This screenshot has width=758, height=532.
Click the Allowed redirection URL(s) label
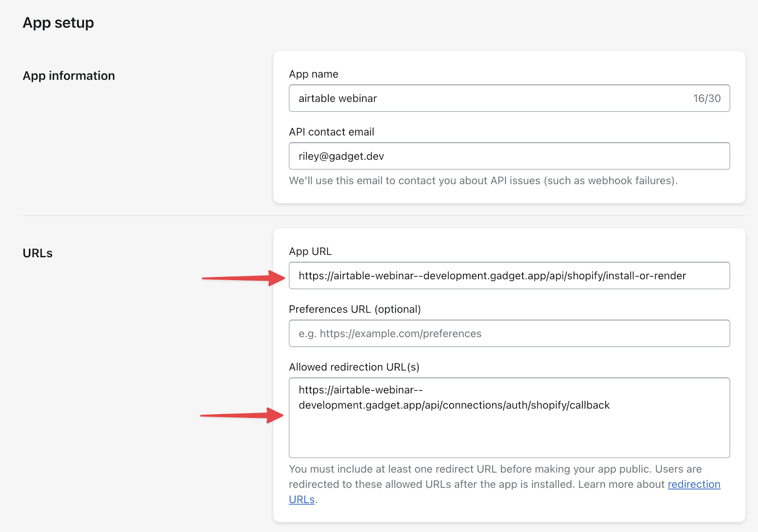[x=354, y=367]
